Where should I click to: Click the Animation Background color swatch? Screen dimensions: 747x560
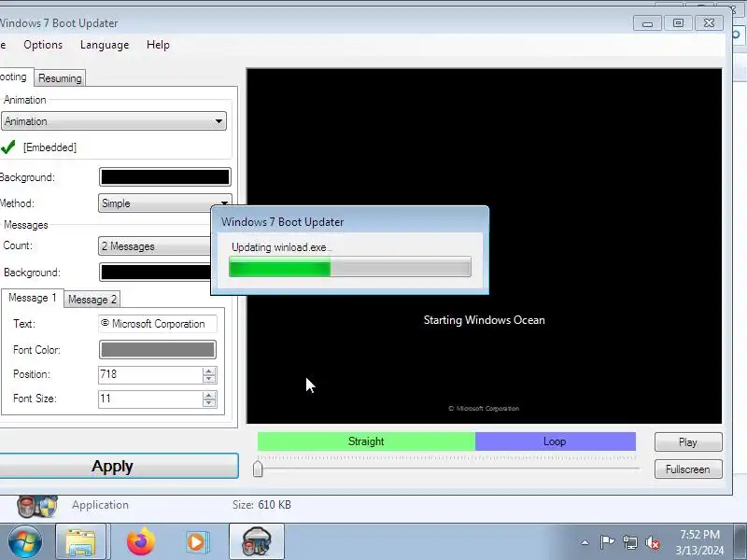[165, 177]
